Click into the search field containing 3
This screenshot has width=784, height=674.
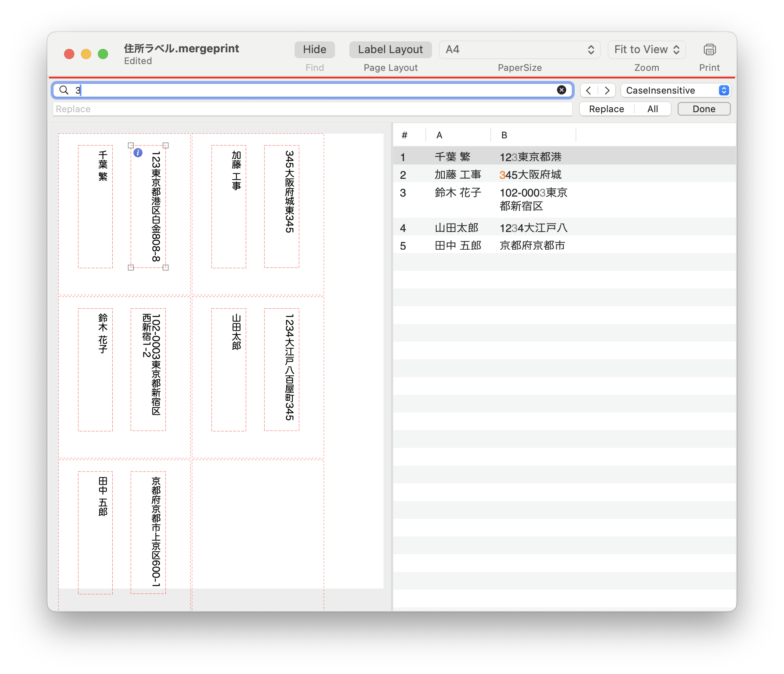point(312,90)
